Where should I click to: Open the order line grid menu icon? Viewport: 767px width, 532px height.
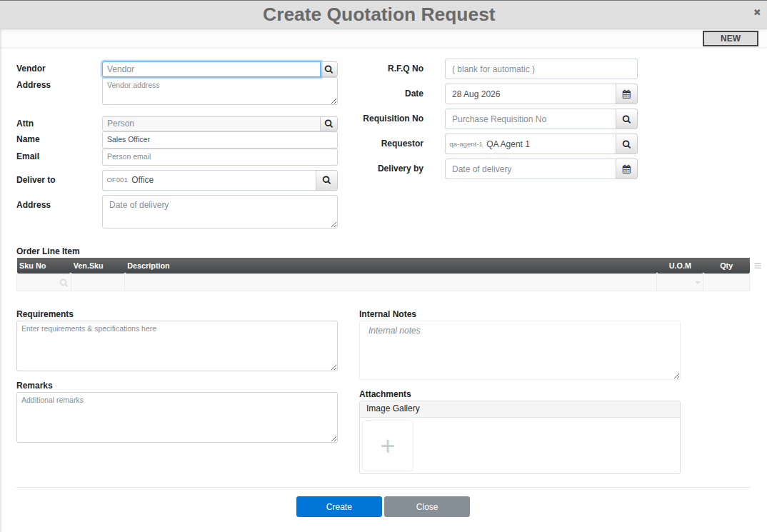(x=758, y=266)
